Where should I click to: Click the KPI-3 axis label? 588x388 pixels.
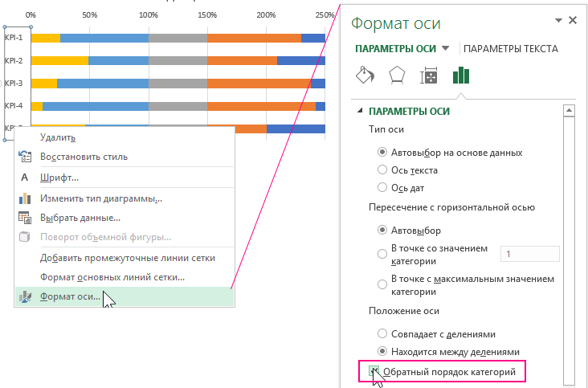coord(14,83)
